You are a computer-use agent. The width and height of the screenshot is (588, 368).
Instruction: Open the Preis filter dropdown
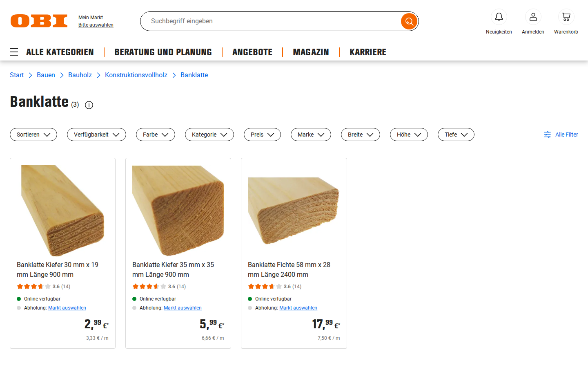(x=262, y=135)
